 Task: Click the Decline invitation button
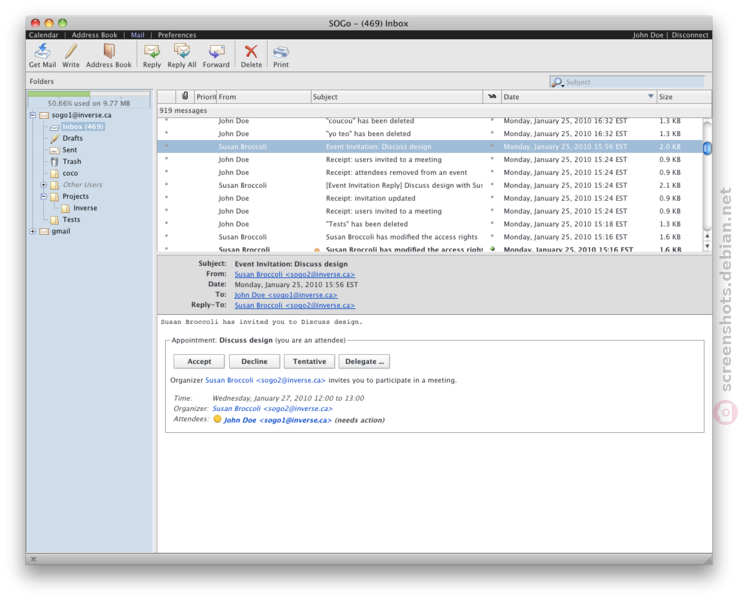click(x=254, y=361)
